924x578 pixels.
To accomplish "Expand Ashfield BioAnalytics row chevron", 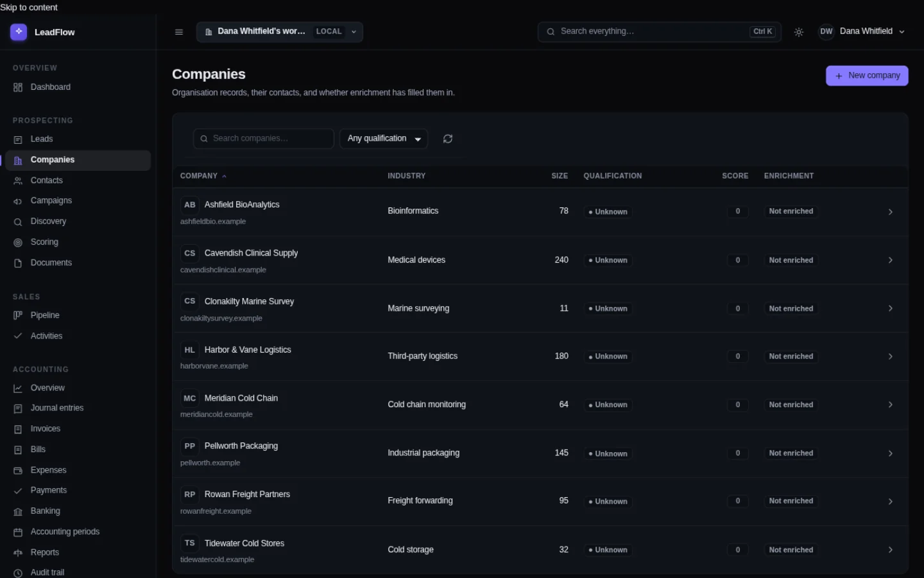I will [x=891, y=212].
